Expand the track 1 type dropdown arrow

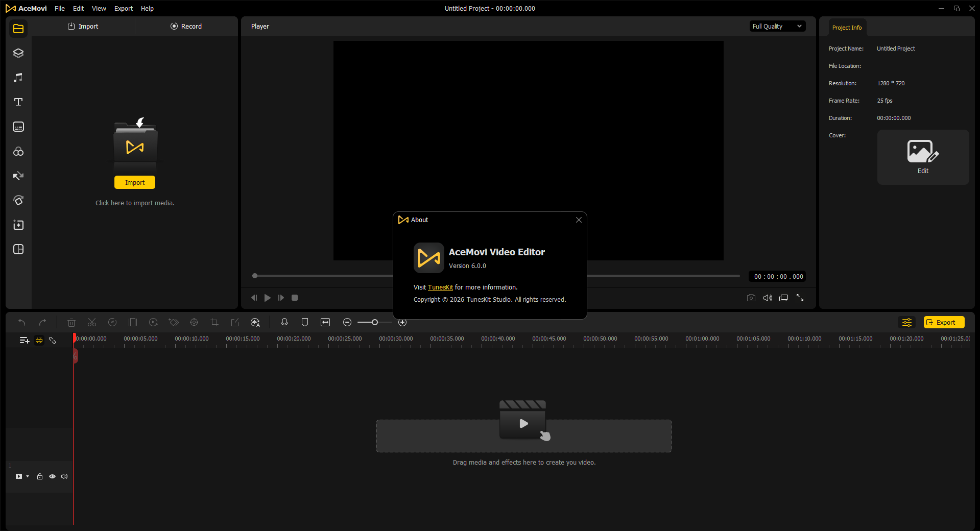(28, 476)
